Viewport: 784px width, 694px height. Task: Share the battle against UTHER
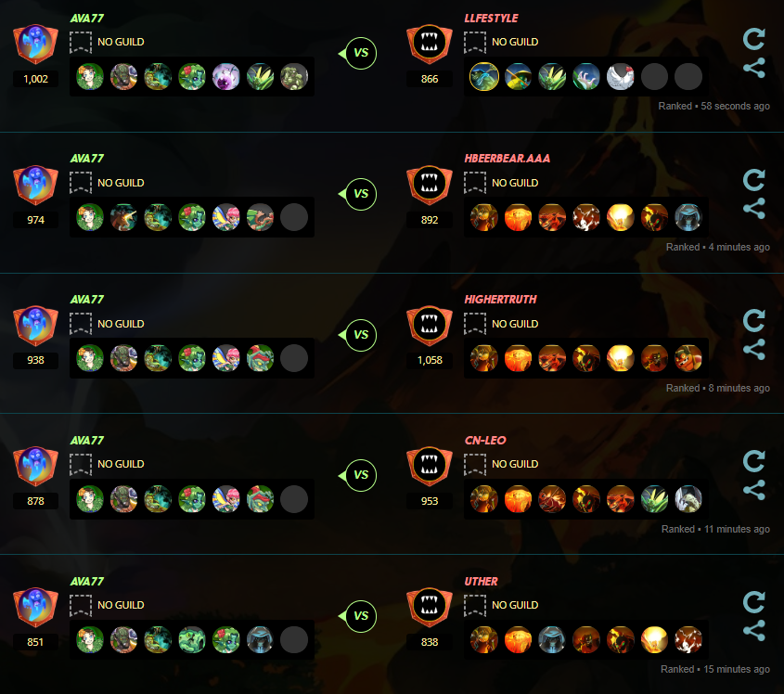(754, 631)
